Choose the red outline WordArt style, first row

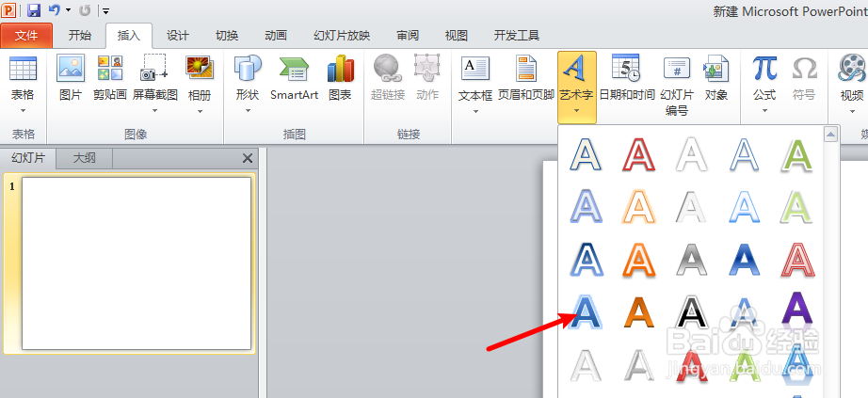(x=638, y=154)
